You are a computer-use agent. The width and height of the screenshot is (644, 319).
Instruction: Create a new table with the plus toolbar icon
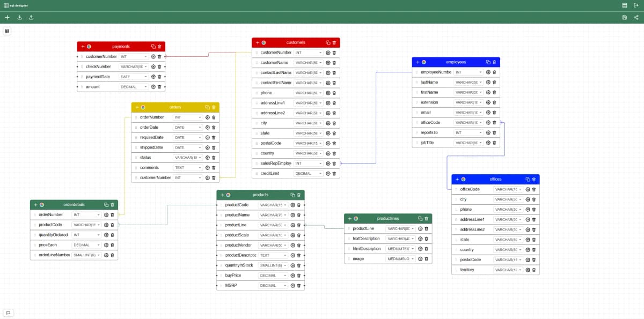[7, 17]
